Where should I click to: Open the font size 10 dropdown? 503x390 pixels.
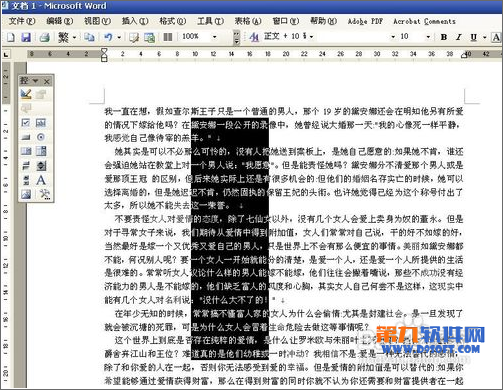coord(428,37)
